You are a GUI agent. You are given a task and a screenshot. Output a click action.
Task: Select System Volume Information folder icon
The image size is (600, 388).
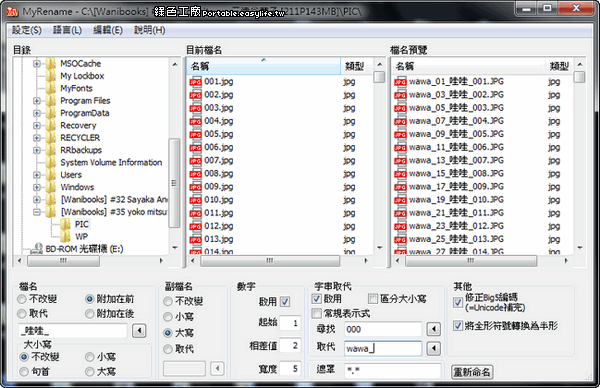(x=51, y=162)
